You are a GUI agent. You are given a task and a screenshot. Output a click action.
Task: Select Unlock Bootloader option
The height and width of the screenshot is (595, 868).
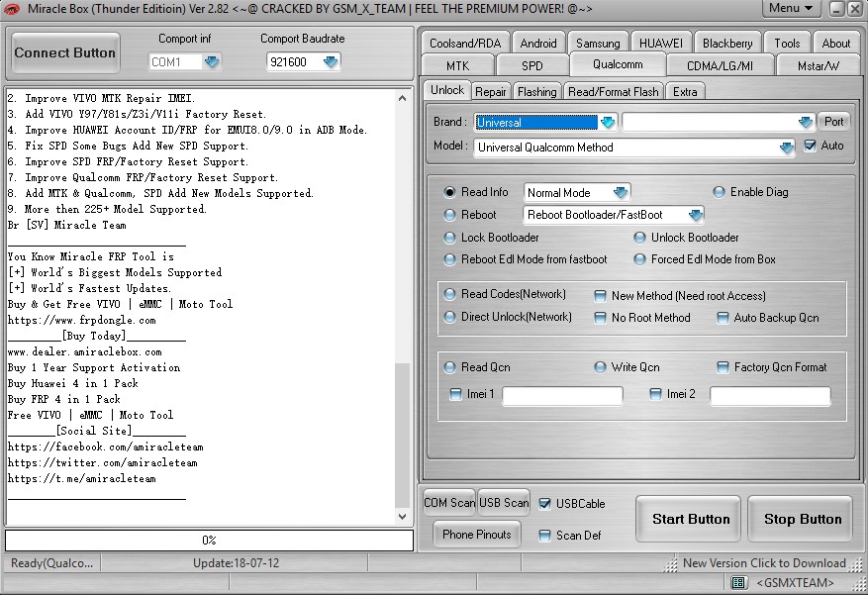(640, 238)
